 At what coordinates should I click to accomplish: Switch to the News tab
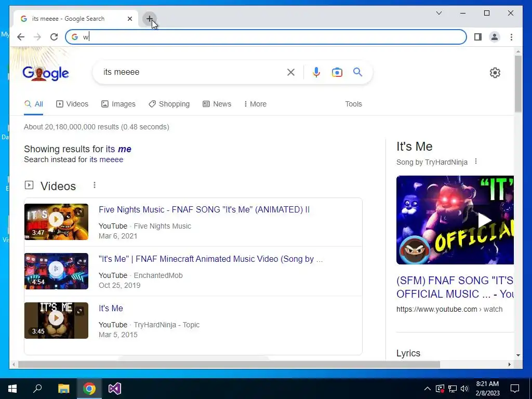[x=217, y=104]
